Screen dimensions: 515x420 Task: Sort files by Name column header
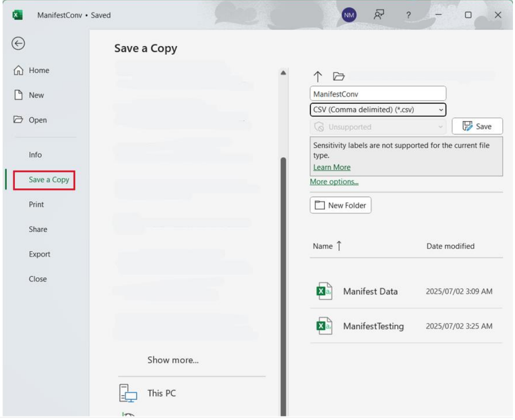323,246
